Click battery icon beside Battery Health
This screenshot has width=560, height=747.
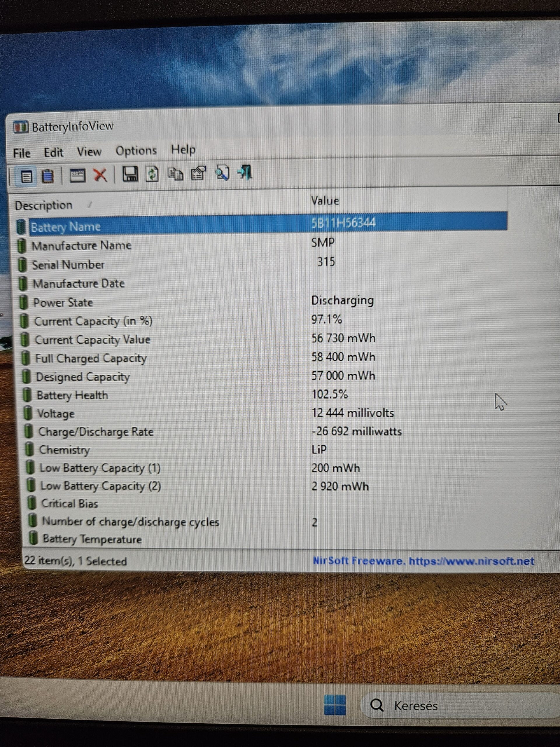[x=27, y=395]
